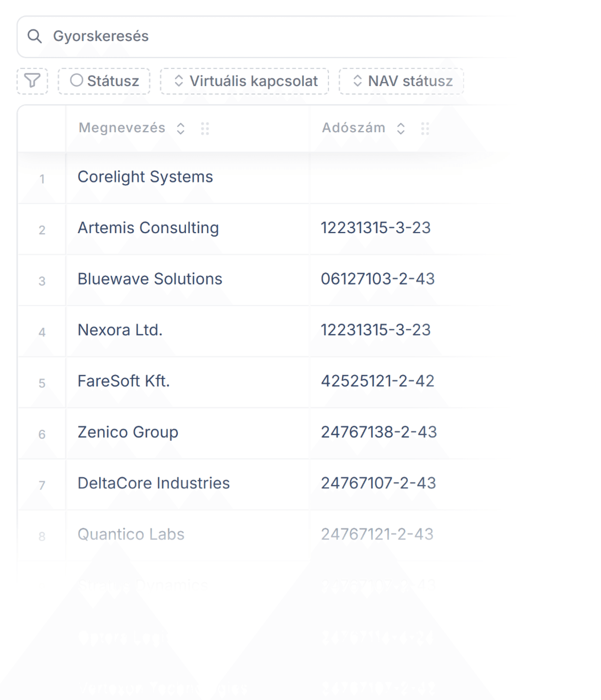Open the DeltaCore Industries record
The width and height of the screenshot is (601, 700).
tap(153, 483)
